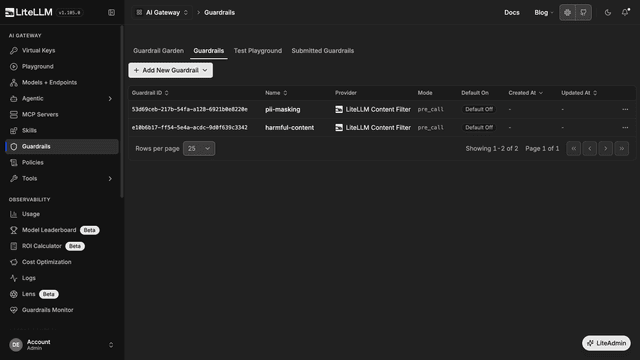Screen dimensions: 640x360
Task: Open the Docs link
Action: [x=511, y=13]
